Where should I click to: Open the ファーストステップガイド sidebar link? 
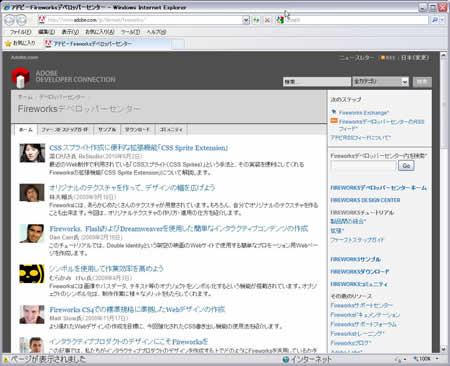[357, 240]
